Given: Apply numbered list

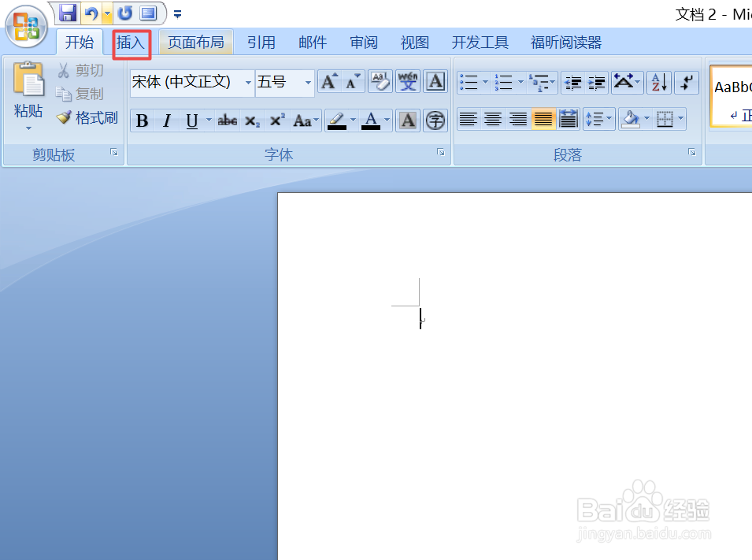Looking at the screenshot, I should (x=504, y=82).
